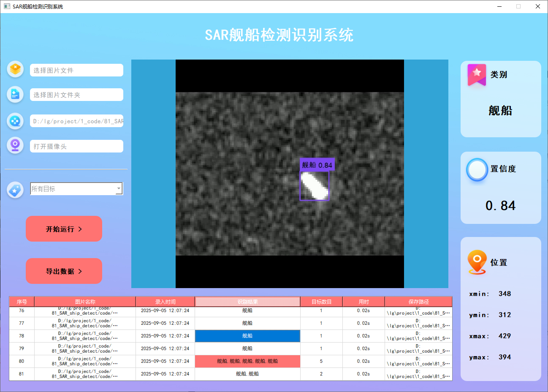Click the webcam icon for opening camera
This screenshot has width=548, height=392.
[x=15, y=146]
